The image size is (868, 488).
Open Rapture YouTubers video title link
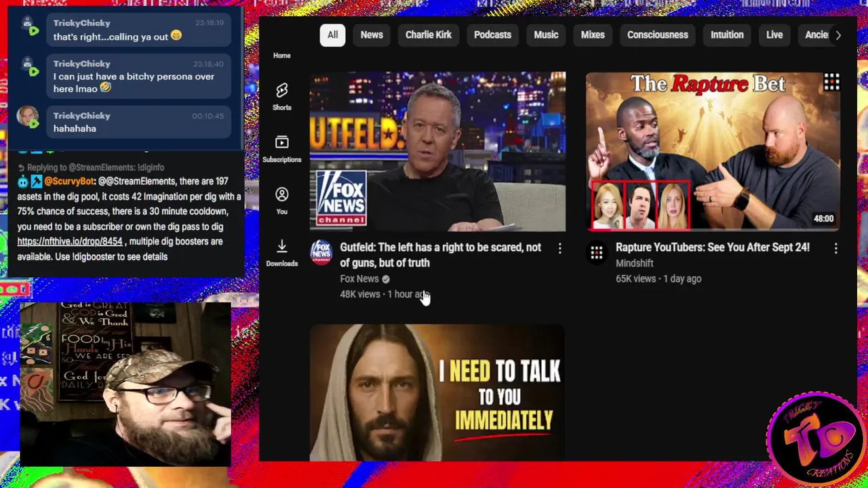(713, 247)
